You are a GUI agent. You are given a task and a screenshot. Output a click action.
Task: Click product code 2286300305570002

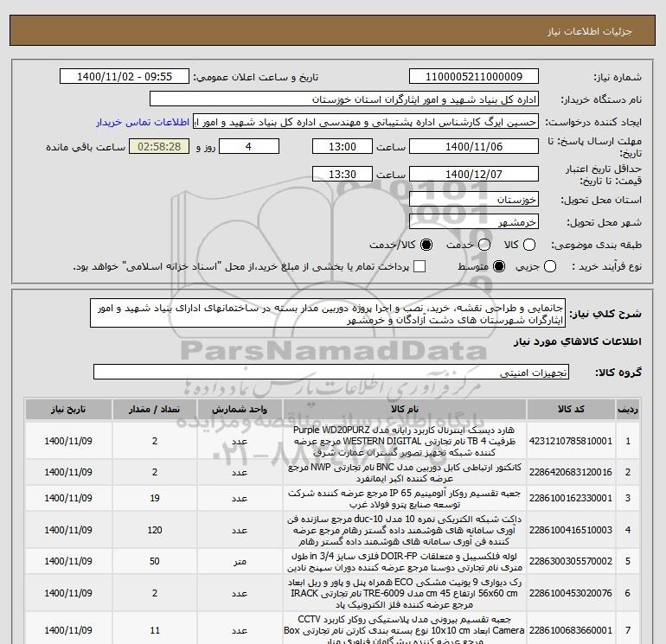pos(571,561)
